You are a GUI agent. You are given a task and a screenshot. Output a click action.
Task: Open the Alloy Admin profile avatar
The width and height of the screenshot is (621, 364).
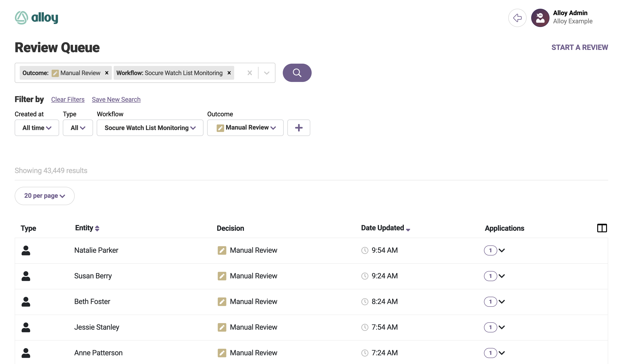coord(540,18)
